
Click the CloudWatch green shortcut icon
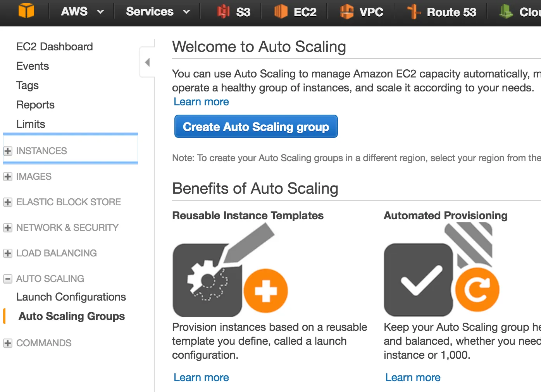point(506,12)
